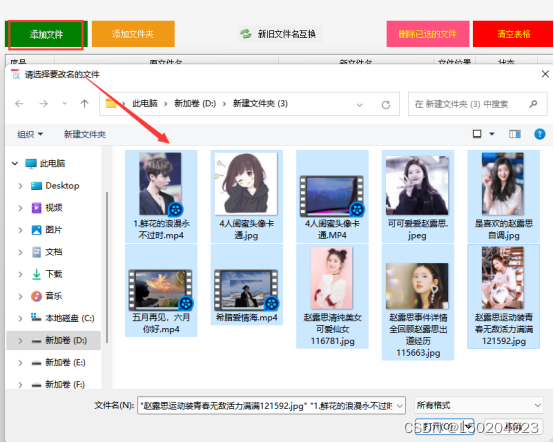Open help with the blue question icon

click(x=540, y=134)
